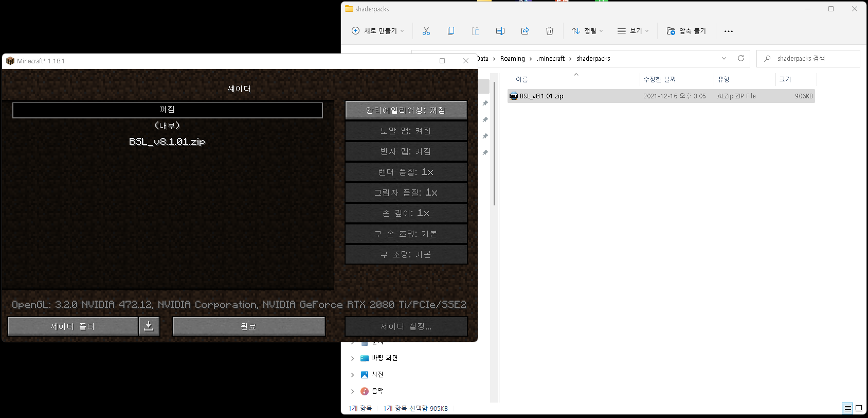Toggle 노말 맵: 켜짐 setting
The width and height of the screenshot is (868, 418).
click(406, 131)
